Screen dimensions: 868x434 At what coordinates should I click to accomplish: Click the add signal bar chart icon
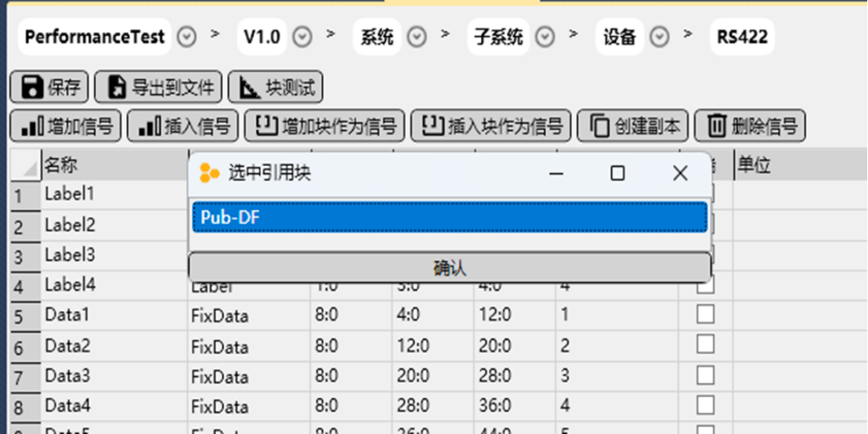[x=32, y=126]
